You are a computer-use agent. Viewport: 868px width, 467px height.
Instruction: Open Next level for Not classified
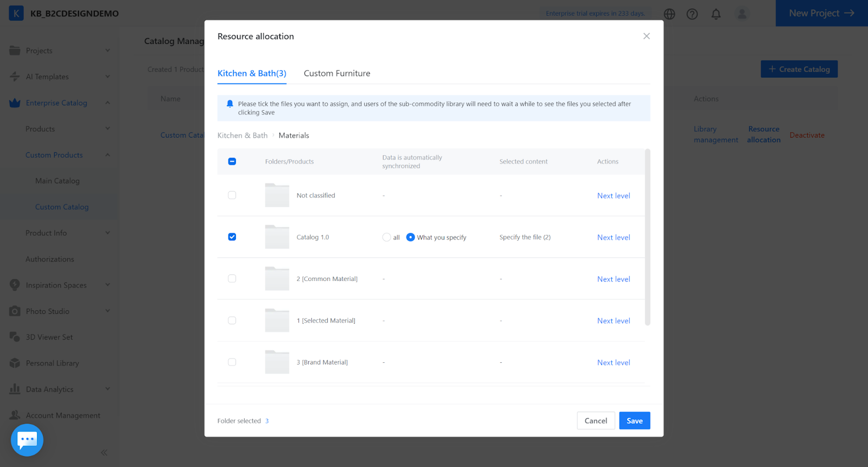click(614, 196)
